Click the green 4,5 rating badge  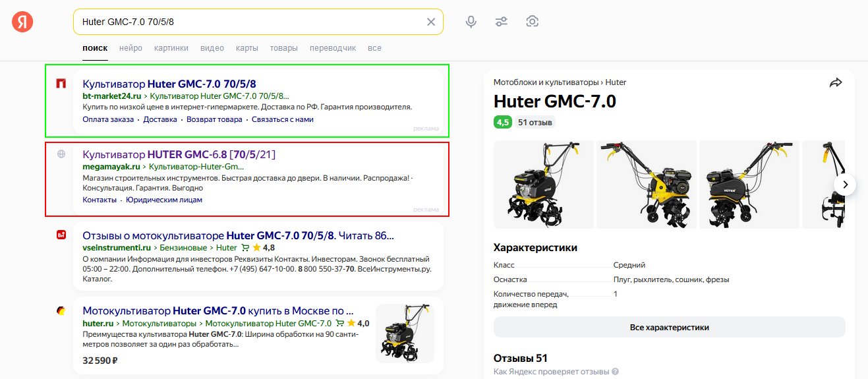(x=503, y=122)
